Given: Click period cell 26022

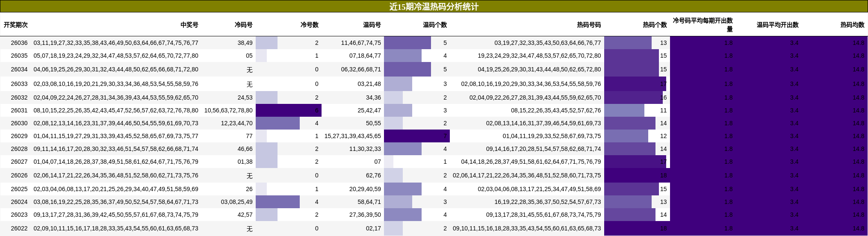Looking at the screenshot, I should point(19,228).
